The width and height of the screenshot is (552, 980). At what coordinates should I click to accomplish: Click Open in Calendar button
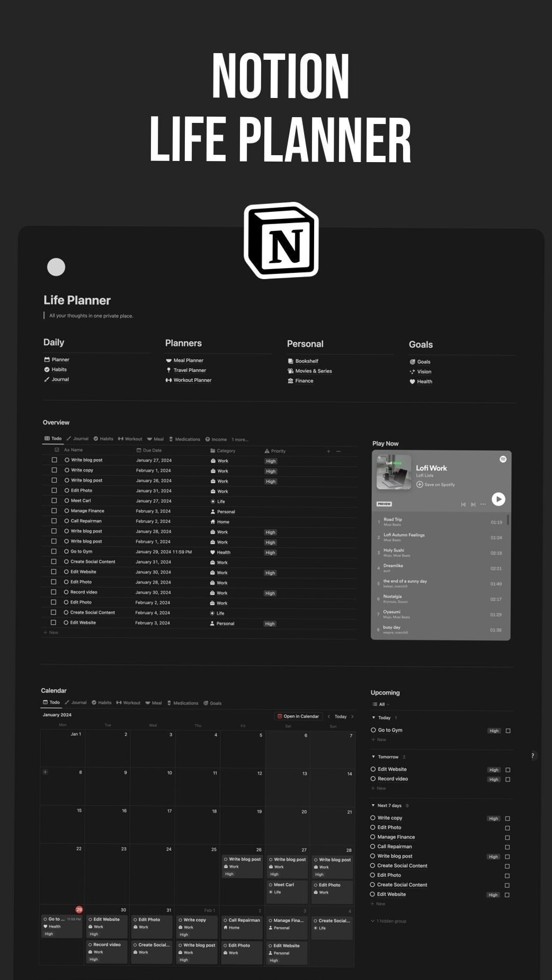click(298, 716)
